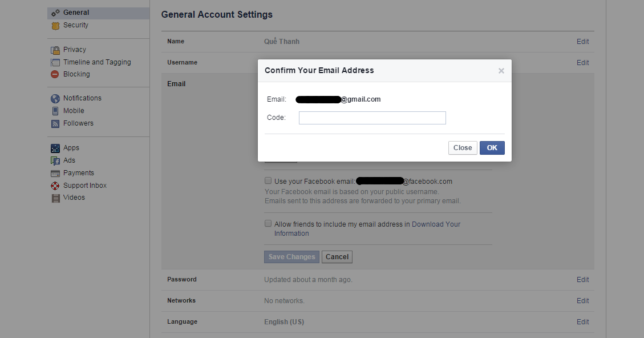Viewport: 644px width, 338px height.
Task: Click the text Updated about a month ago
Action: [x=308, y=280]
